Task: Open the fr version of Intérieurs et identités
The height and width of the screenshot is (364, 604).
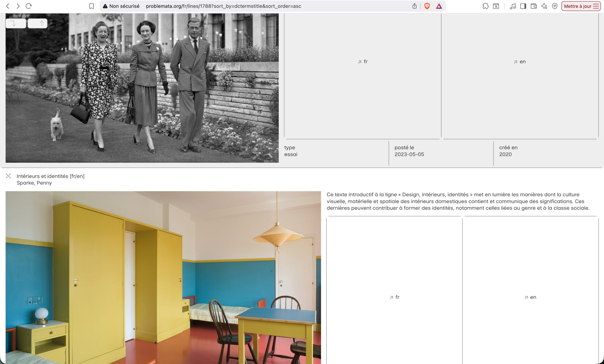Action: click(394, 297)
